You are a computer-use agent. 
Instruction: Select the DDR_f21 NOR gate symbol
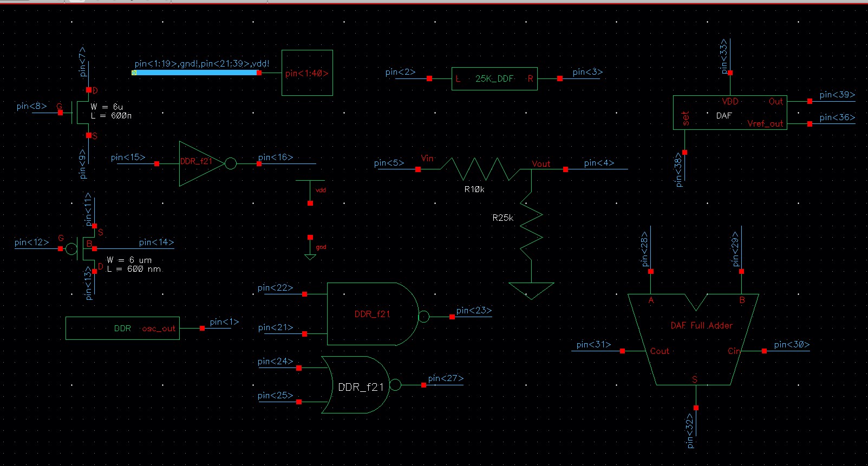[361, 385]
